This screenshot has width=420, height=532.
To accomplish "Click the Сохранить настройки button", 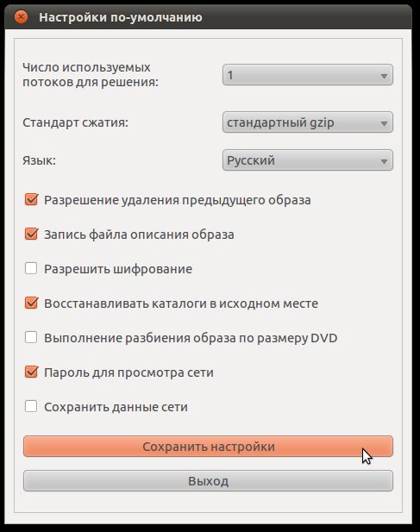I will point(209,447).
